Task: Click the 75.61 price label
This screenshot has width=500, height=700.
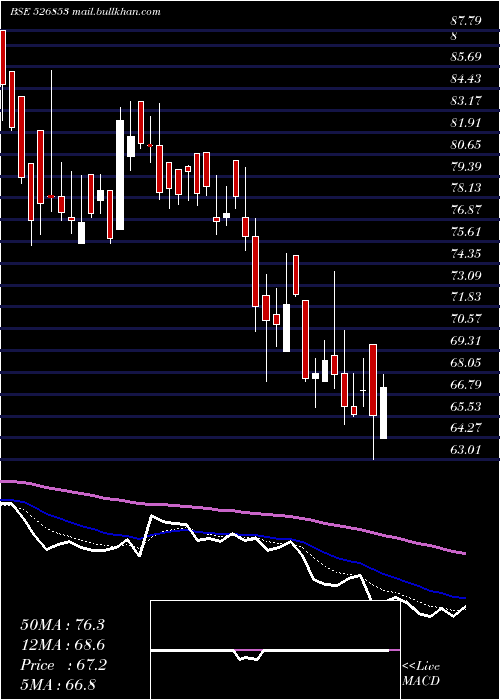Action: pyautogui.click(x=466, y=232)
